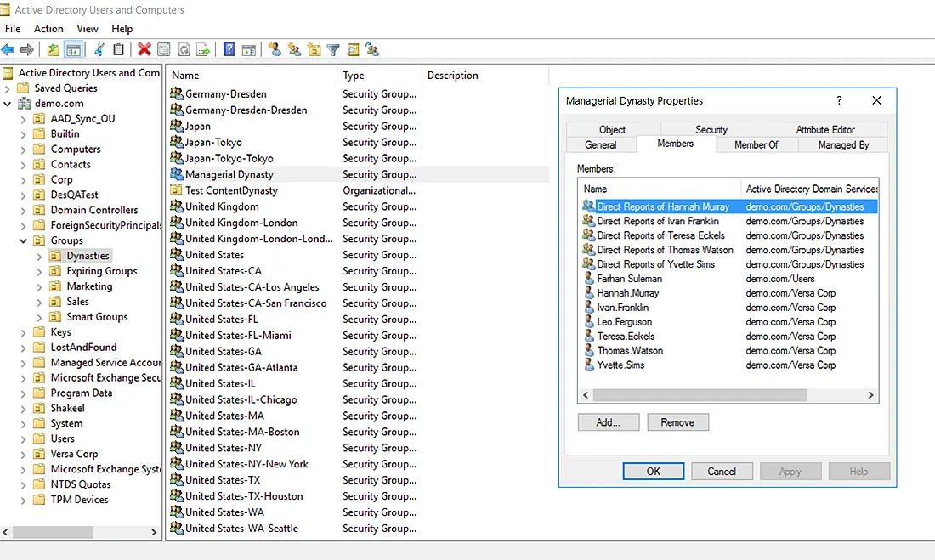Switch to the Managed By tab
Screen dimensions: 935x560
pyautogui.click(x=843, y=145)
